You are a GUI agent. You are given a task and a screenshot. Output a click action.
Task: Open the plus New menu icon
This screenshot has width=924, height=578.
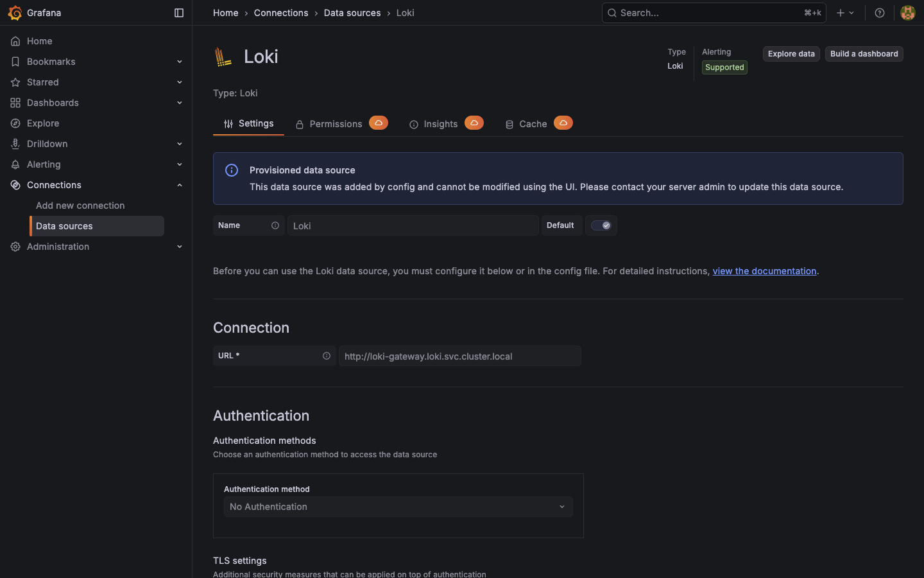841,13
